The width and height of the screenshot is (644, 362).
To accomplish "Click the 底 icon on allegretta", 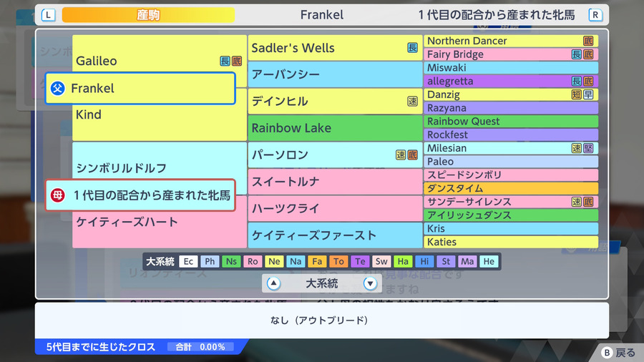I will click(588, 81).
